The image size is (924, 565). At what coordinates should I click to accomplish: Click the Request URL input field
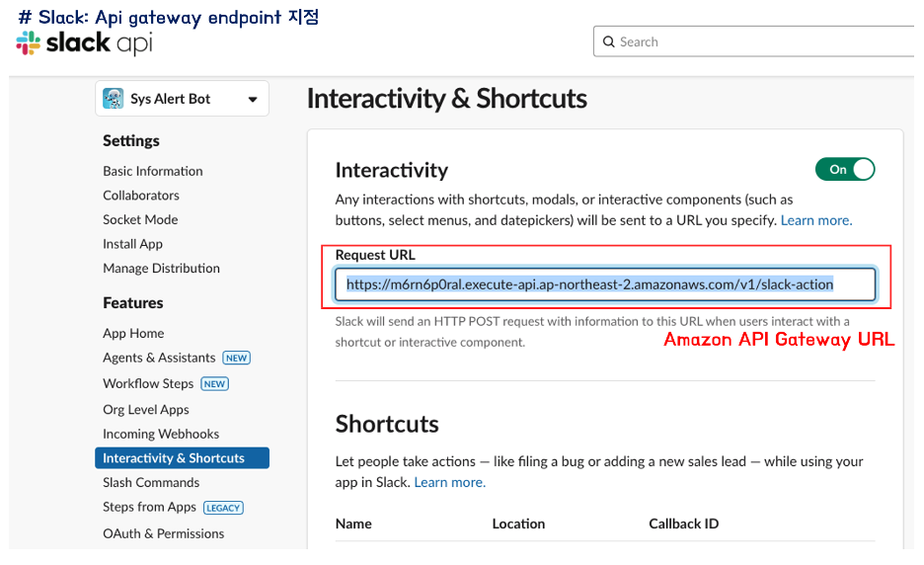pos(605,284)
